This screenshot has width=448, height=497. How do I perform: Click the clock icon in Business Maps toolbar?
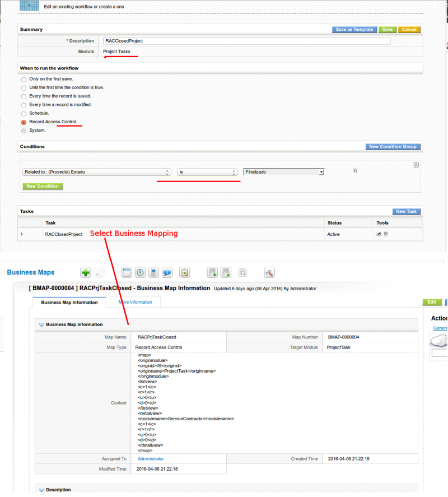(140, 272)
